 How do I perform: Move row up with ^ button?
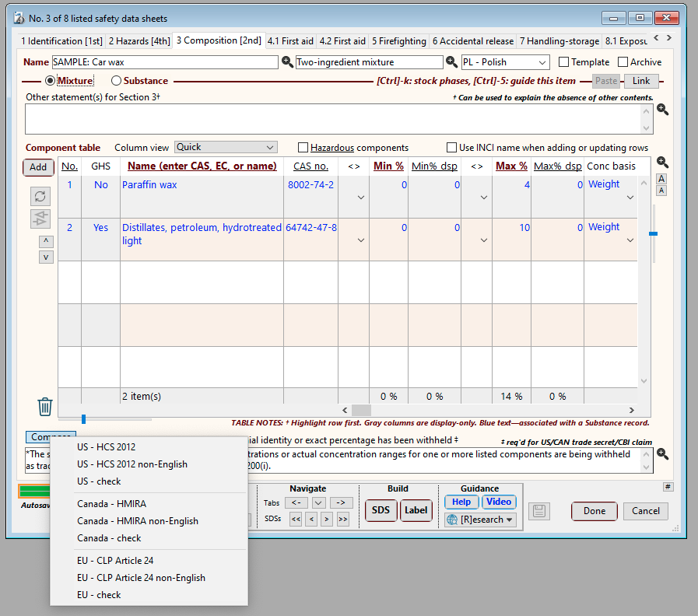click(x=46, y=241)
